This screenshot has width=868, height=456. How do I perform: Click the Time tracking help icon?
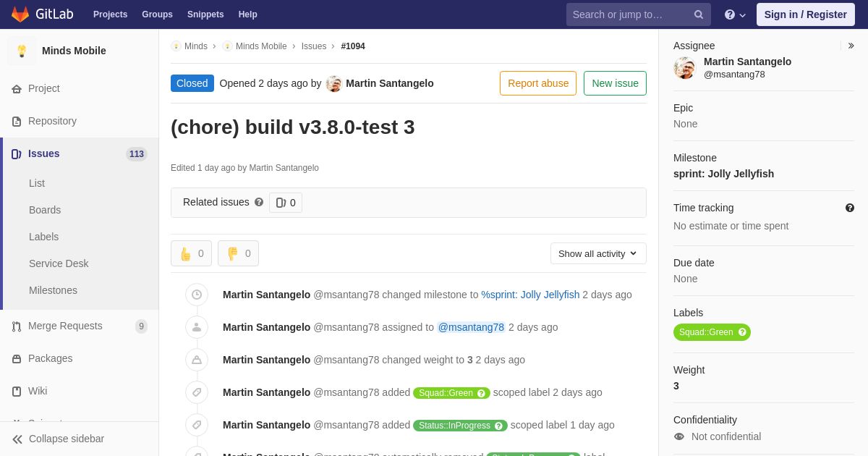pyautogui.click(x=850, y=208)
